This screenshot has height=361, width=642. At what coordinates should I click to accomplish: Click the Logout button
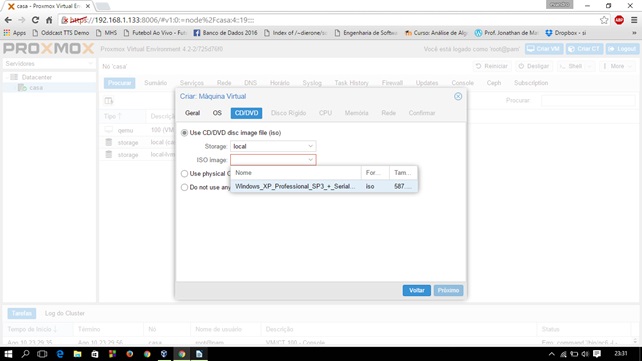622,49
